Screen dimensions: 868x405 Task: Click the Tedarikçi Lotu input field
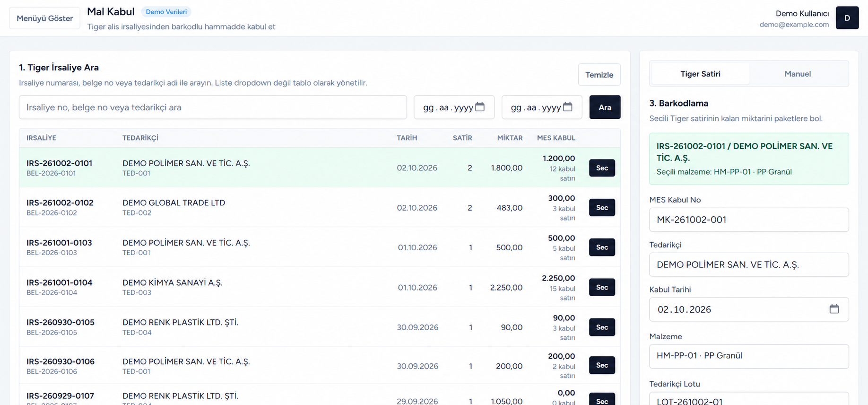(x=749, y=399)
